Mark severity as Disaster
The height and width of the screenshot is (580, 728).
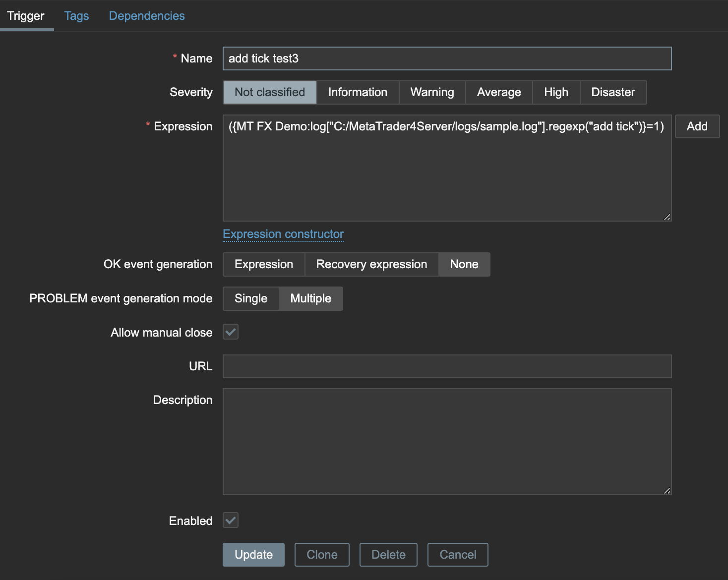pyautogui.click(x=613, y=92)
